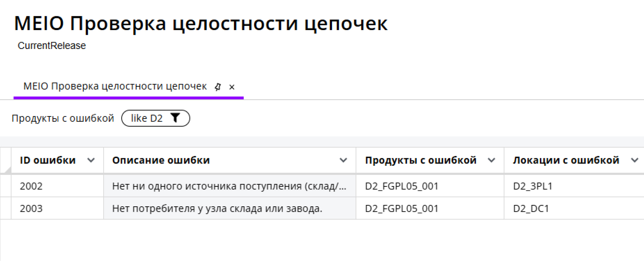Click the select-all corner of the table
This screenshot has height=261, width=644.
coord(6,160)
